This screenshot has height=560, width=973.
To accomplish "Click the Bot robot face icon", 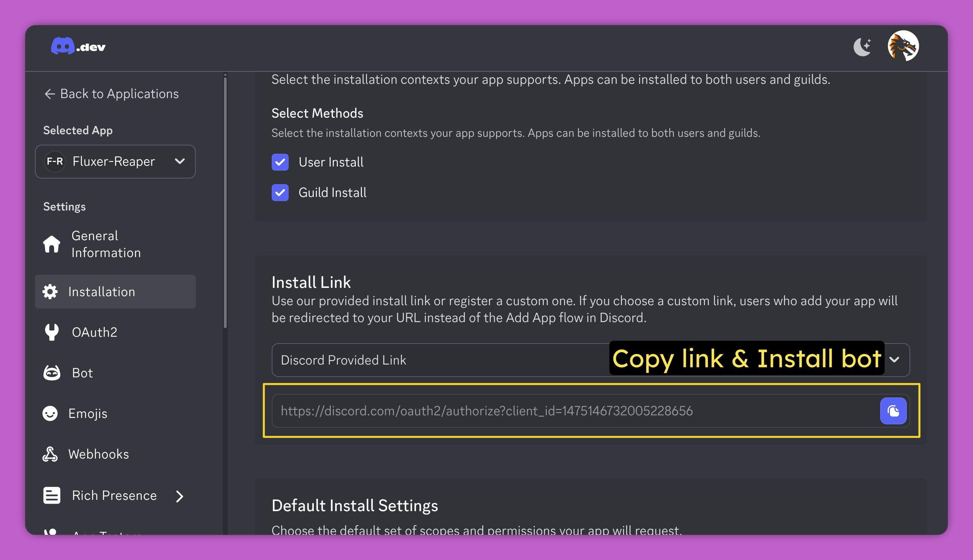I will click(51, 373).
